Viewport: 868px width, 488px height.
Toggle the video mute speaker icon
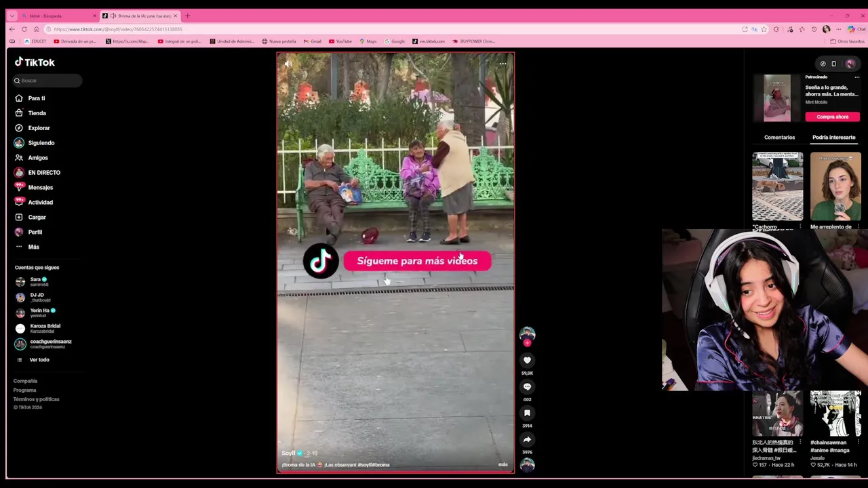pos(288,64)
